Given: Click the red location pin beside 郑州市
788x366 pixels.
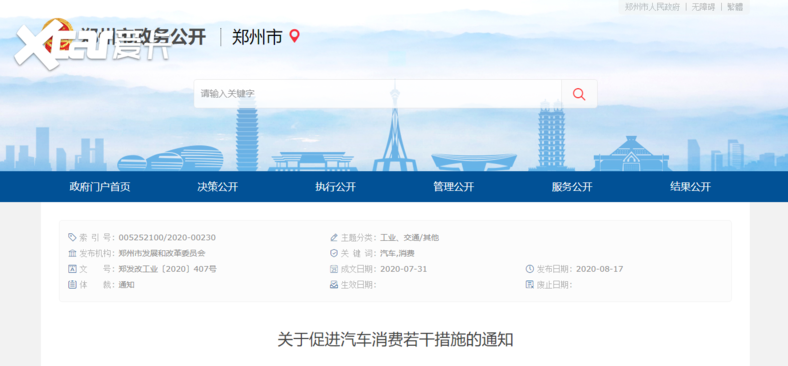Looking at the screenshot, I should click(294, 36).
